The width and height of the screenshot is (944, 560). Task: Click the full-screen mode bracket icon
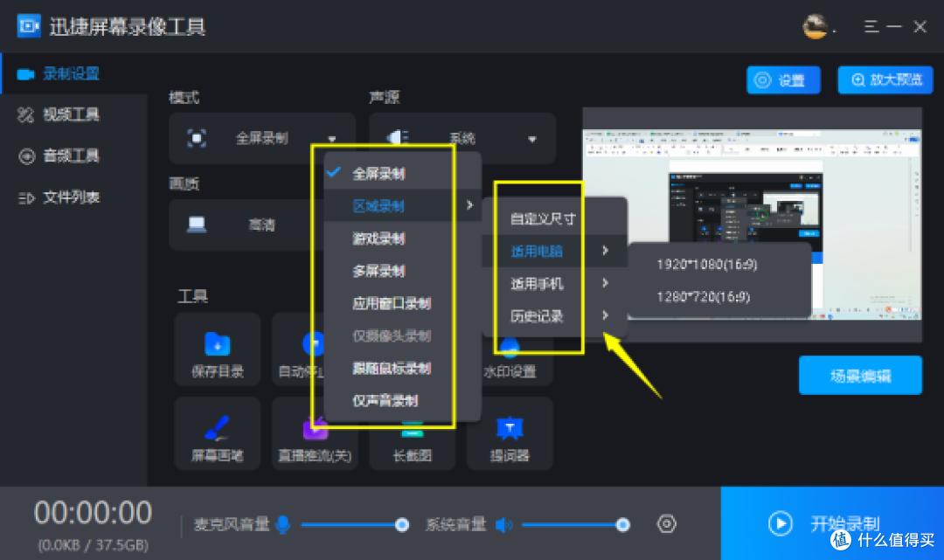coord(197,138)
